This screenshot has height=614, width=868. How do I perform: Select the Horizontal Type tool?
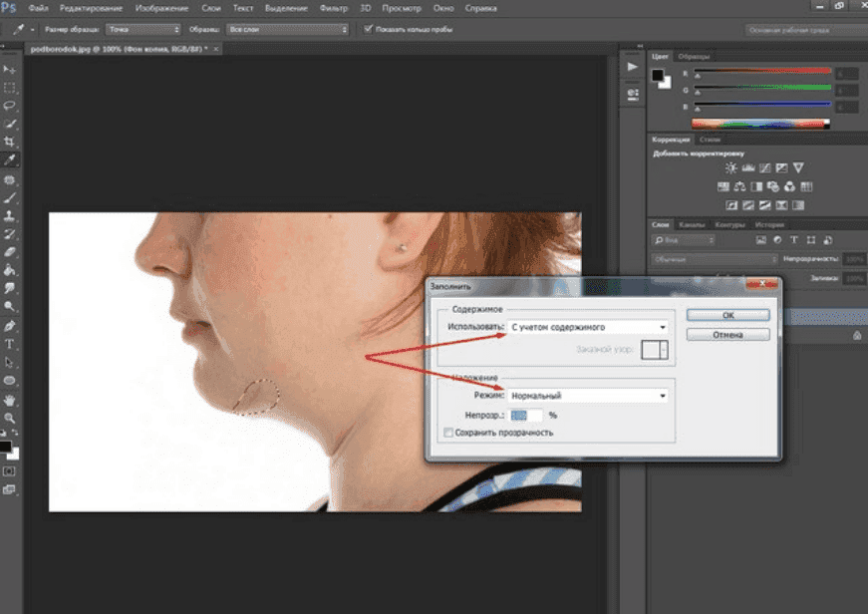click(x=9, y=344)
